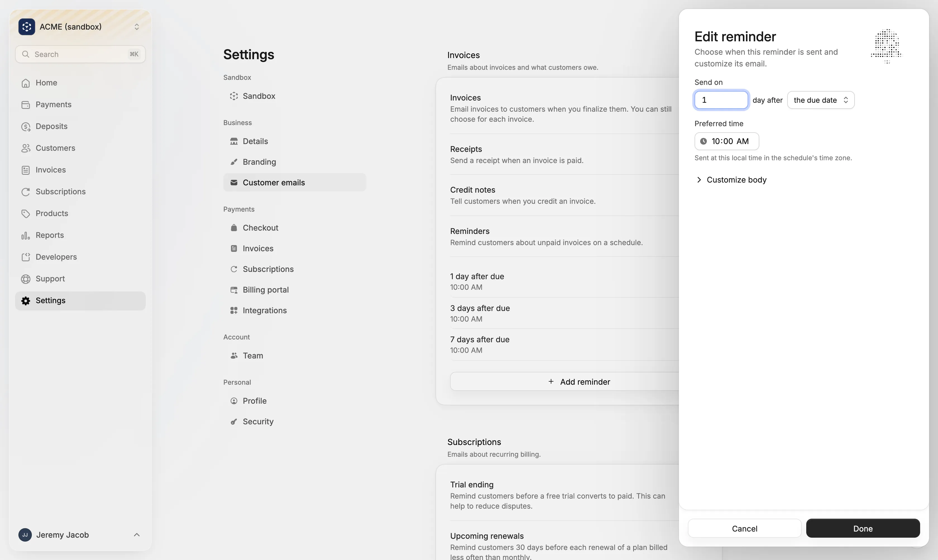Open Sandbox settings page
This screenshot has height=560, width=938.
click(x=294, y=96)
